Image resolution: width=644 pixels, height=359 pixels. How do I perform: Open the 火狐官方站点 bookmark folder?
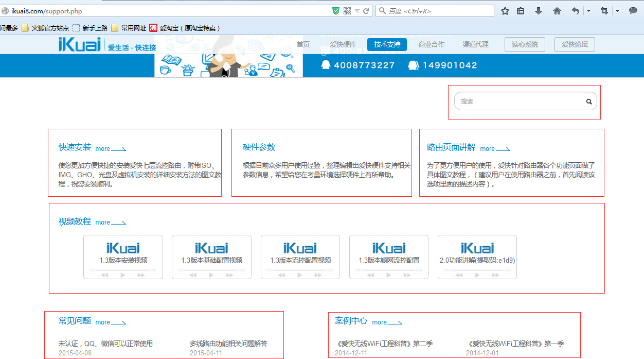click(45, 28)
